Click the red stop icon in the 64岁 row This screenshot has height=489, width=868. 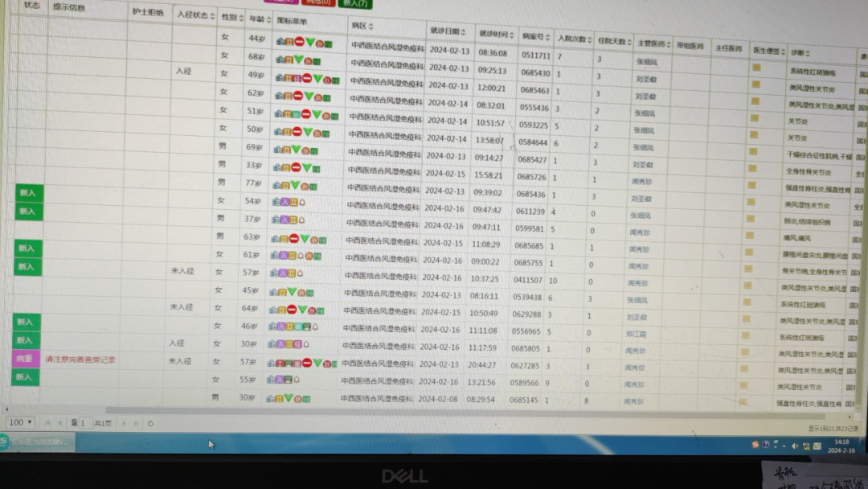tap(292, 310)
